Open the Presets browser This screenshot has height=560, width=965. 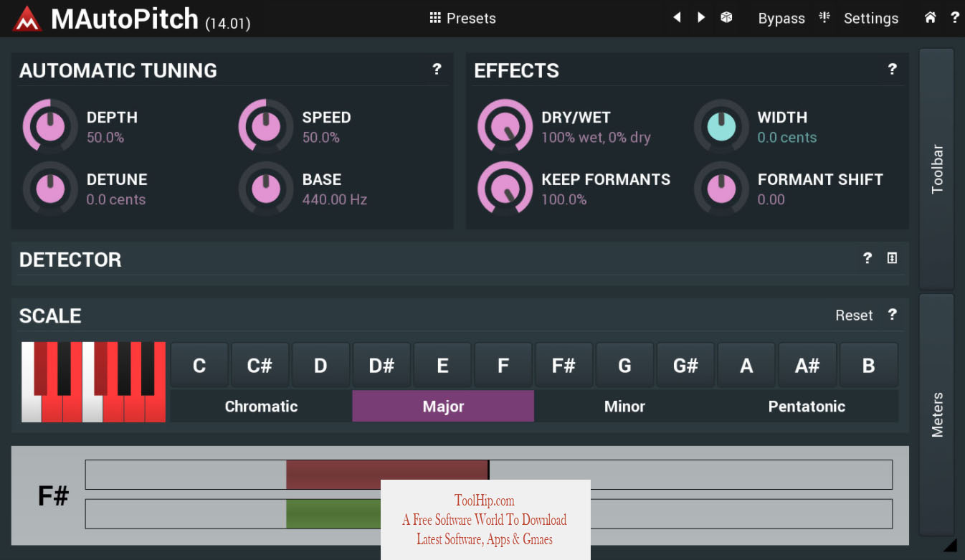click(x=462, y=18)
